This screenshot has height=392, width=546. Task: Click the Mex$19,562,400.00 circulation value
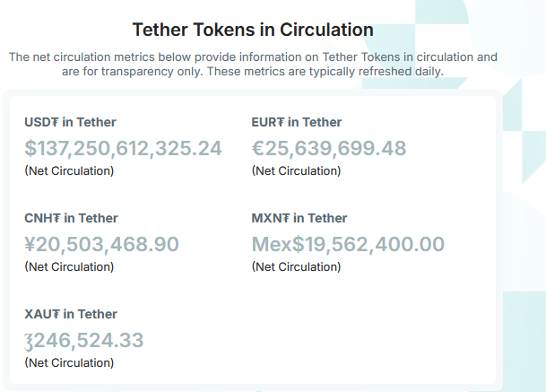pyautogui.click(x=348, y=244)
